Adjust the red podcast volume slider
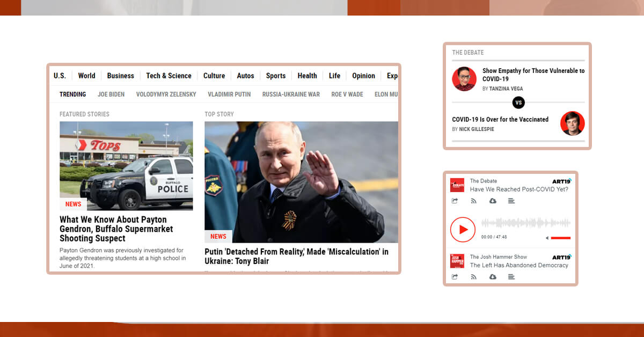This screenshot has width=644, height=337. pos(561,238)
